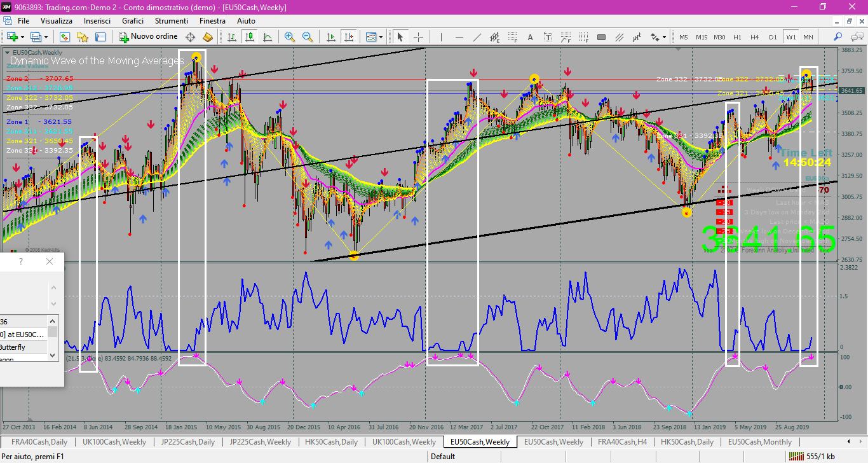Select the rectangle shape tool
Screen dimensions: 868x463
click(x=601, y=37)
